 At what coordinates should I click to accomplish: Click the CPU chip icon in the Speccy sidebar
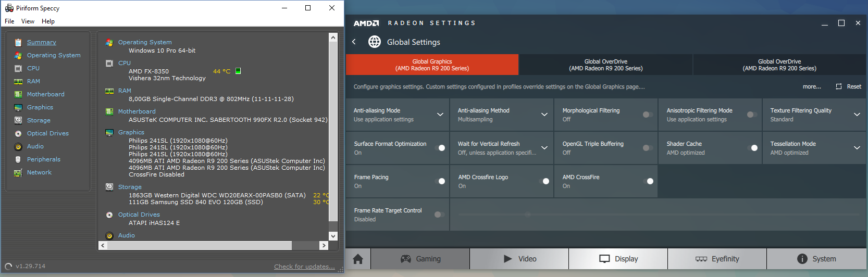(x=18, y=68)
